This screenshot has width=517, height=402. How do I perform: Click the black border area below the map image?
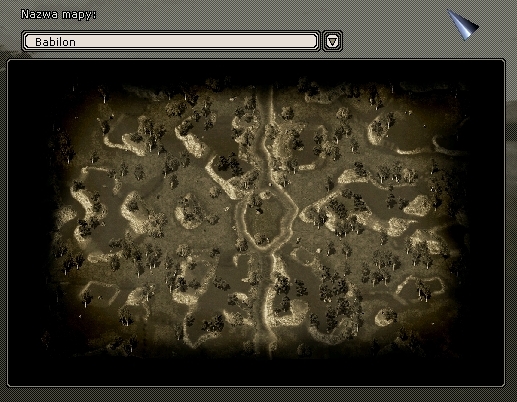[x=256, y=373]
